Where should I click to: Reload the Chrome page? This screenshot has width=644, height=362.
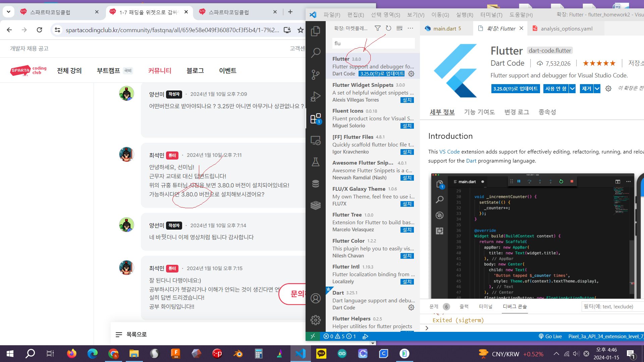pos(40,30)
